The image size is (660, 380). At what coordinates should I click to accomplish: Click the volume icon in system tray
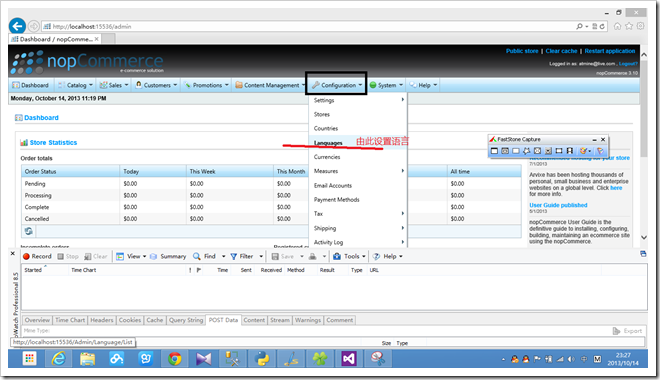pyautogui.click(x=571, y=359)
